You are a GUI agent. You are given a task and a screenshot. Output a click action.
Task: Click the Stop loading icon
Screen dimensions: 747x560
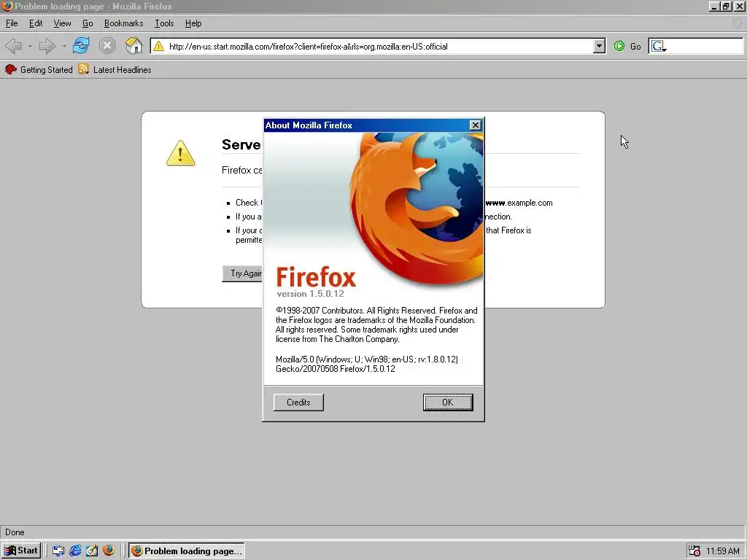(107, 46)
